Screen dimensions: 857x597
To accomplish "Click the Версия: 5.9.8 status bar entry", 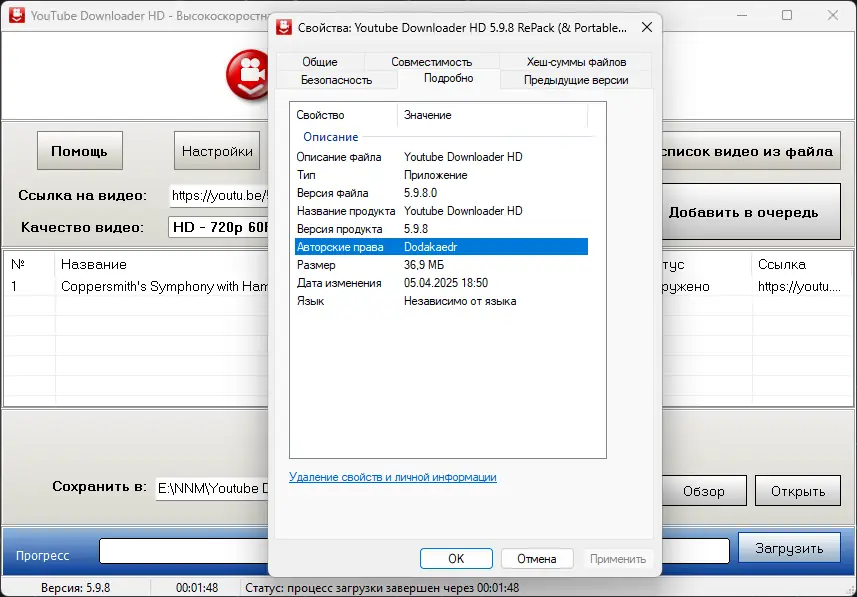I will [75, 588].
